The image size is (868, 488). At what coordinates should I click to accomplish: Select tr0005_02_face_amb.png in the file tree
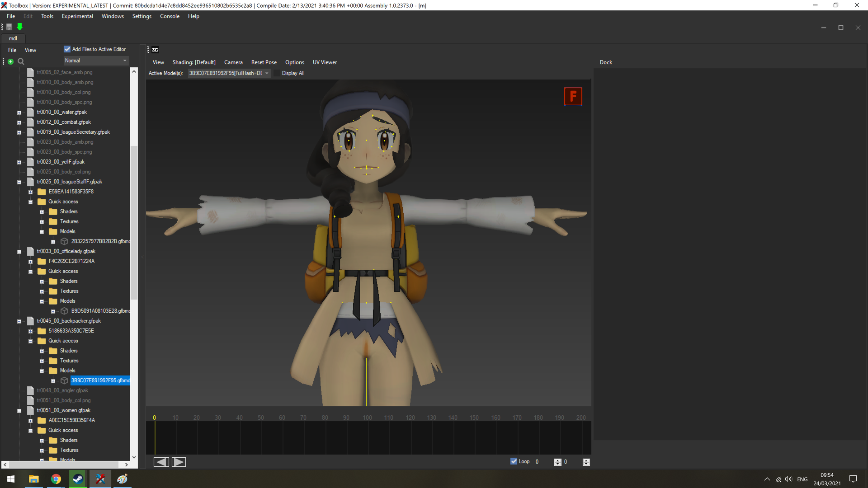tap(65, 72)
